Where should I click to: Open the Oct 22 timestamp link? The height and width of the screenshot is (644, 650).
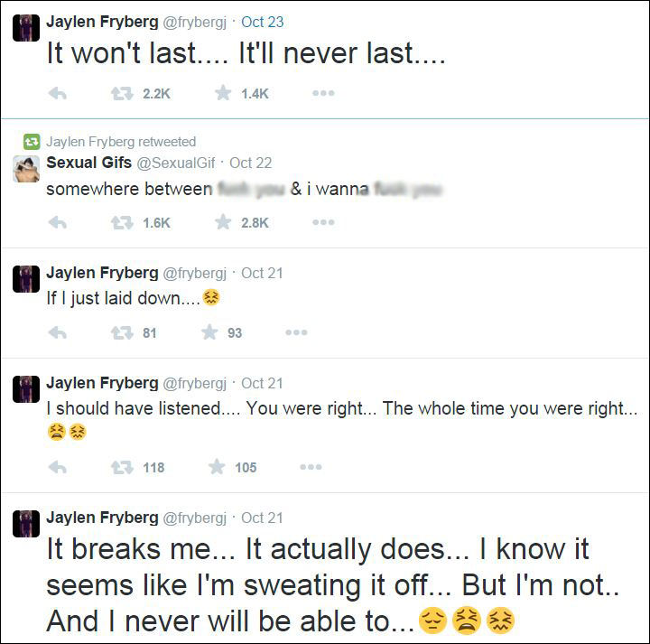250,163
